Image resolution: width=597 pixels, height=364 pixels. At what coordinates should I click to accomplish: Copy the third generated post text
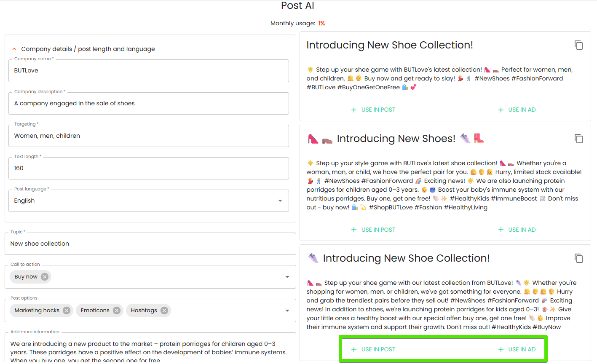578,258
